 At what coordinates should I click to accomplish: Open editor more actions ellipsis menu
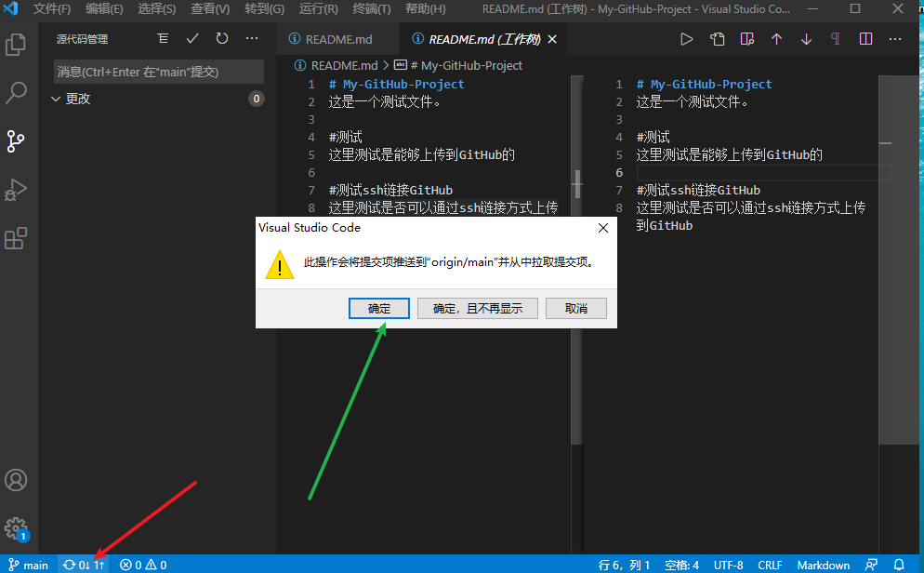click(x=894, y=38)
